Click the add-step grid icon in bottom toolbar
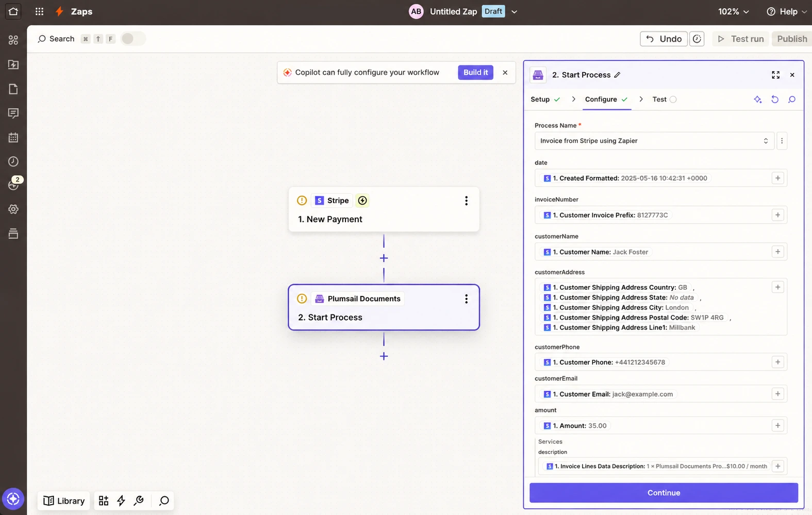812x515 pixels. 104,501
